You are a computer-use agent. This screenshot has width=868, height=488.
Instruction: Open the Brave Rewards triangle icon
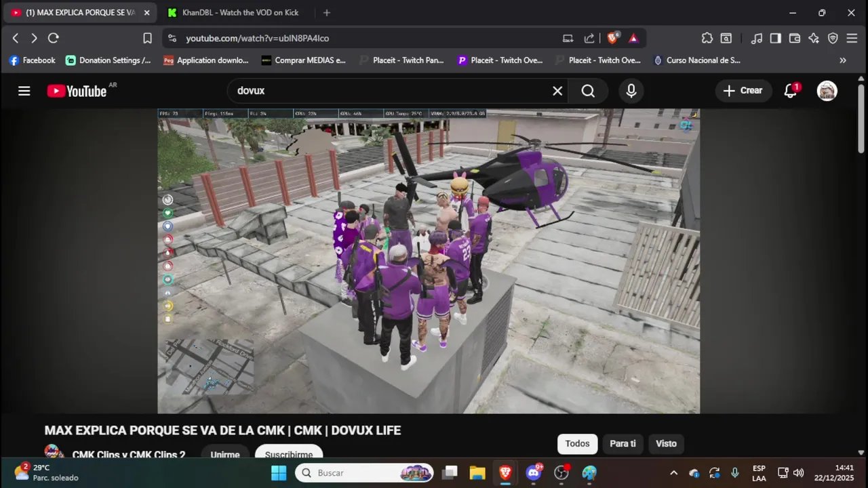tap(633, 39)
